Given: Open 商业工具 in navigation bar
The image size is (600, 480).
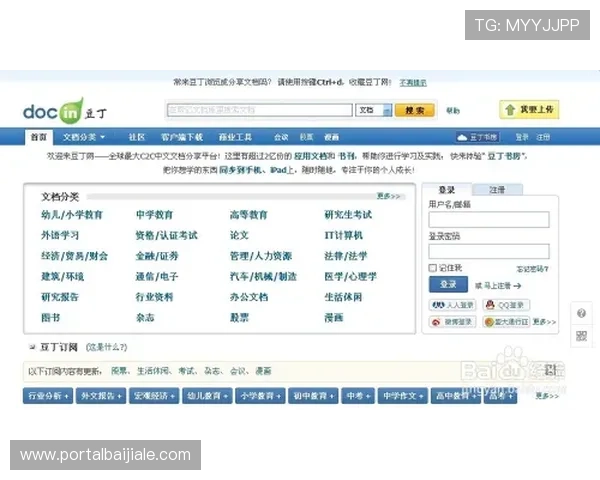Looking at the screenshot, I should pyautogui.click(x=235, y=137).
